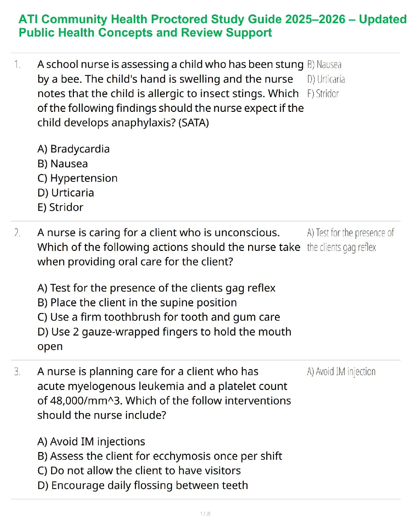The image size is (411, 532).
Task: Select the question number 3 marker
Action: click(x=17, y=371)
